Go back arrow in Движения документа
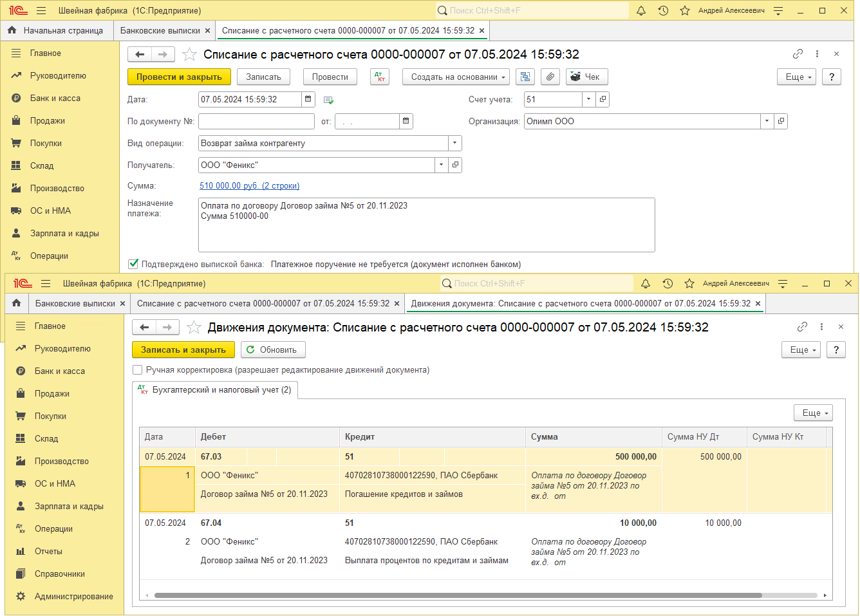 144,328
